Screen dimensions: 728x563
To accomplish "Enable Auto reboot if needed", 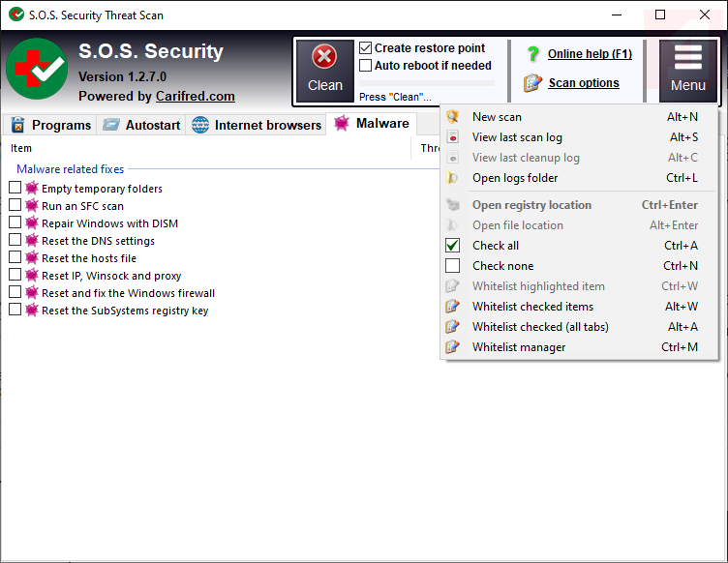I will (x=365, y=66).
